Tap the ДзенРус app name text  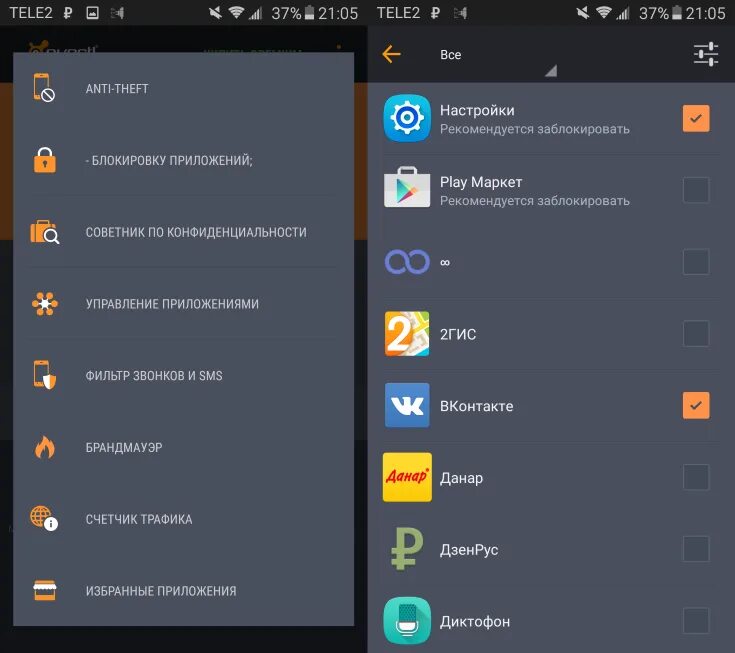click(x=469, y=549)
